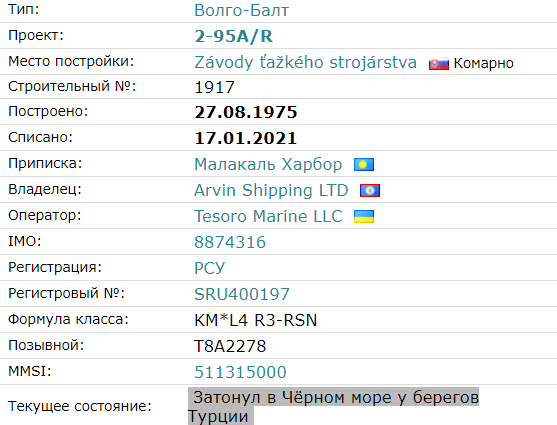This screenshot has width=557, height=425.
Task: Click the Списано: label
Action: tap(40, 138)
